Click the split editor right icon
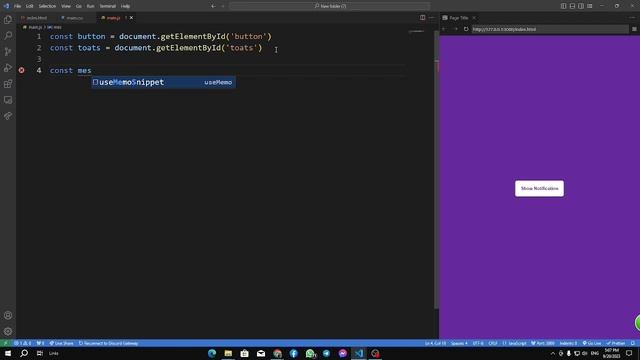 (x=422, y=18)
